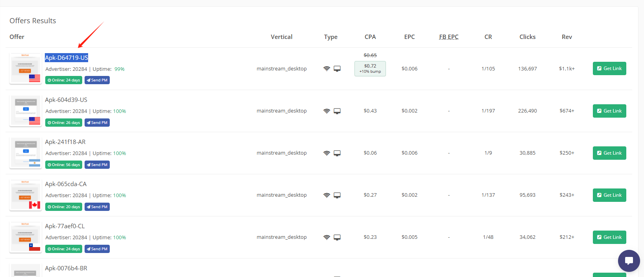Viewport: 644px width, 277px height.
Task: Sort offers by CPA column header
Action: point(370,37)
